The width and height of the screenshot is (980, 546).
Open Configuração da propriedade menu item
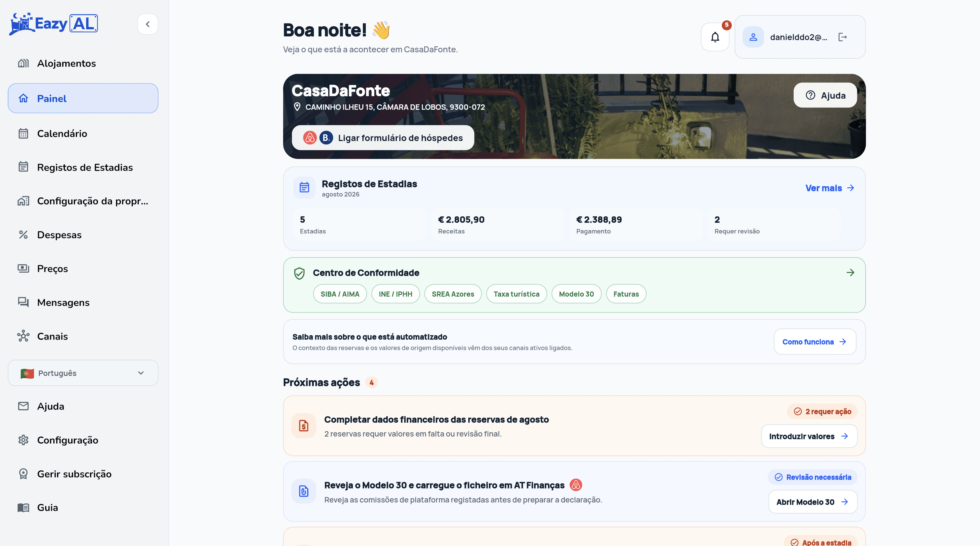[83, 201]
